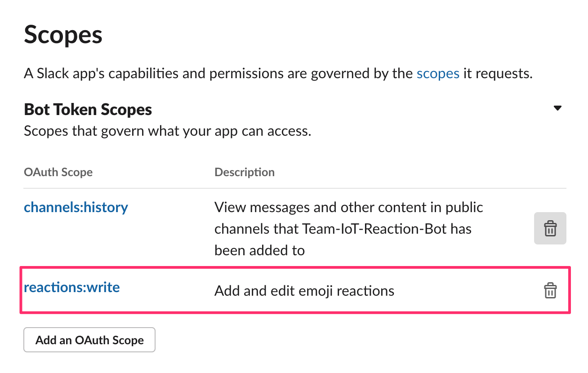Image resolution: width=588 pixels, height=373 pixels.
Task: Click the 'Bot Token Scopes' heading
Action: 88,109
